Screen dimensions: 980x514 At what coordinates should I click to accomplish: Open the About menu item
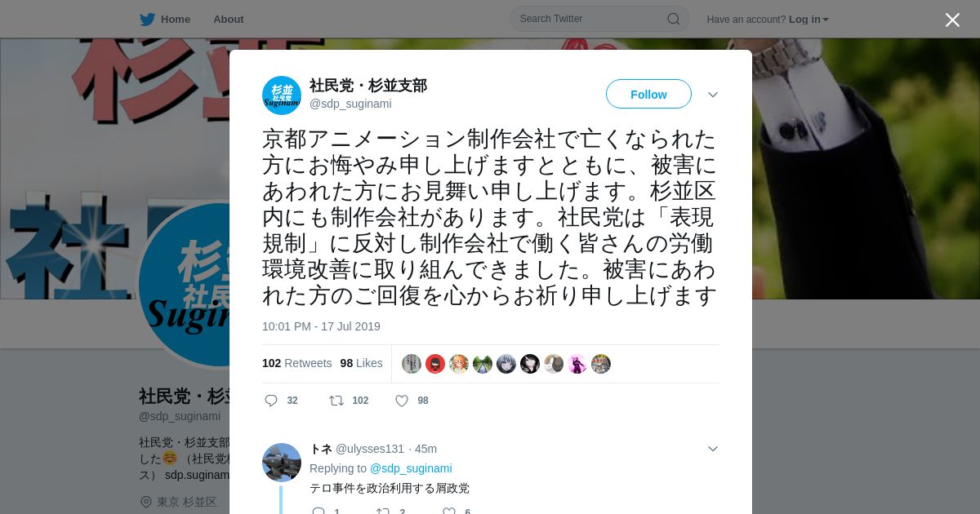point(228,20)
